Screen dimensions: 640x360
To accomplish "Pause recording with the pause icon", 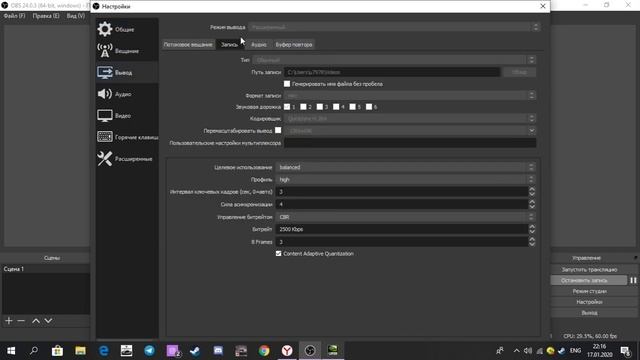I will point(633,280).
